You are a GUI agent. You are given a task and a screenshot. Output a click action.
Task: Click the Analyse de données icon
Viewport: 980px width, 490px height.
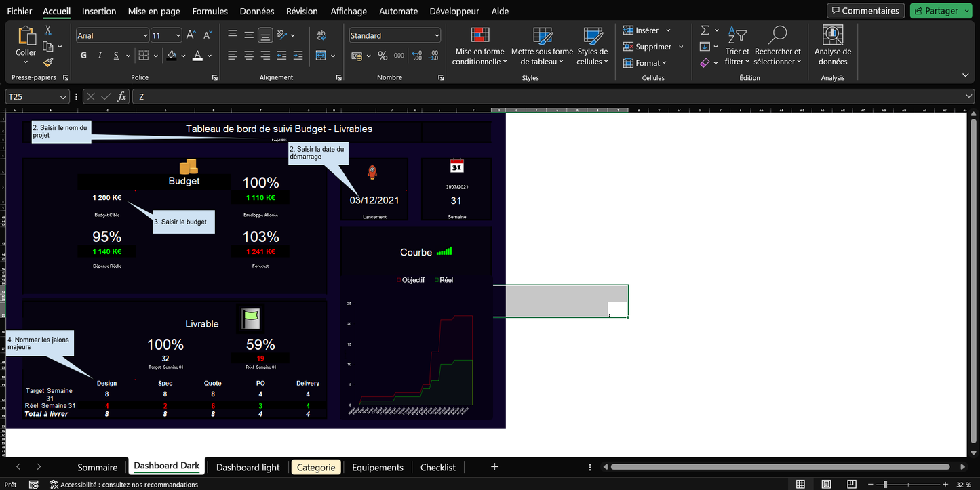coord(832,35)
